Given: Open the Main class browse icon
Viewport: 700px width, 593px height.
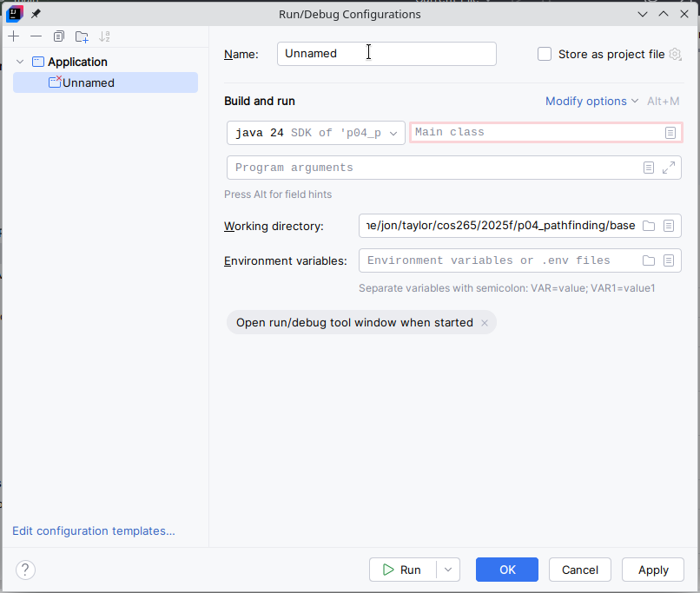Looking at the screenshot, I should tap(670, 133).
